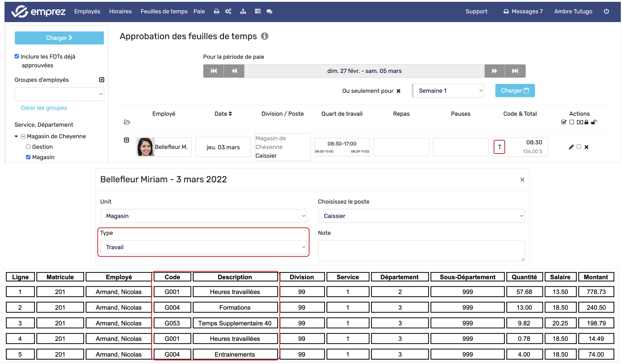
Task: Collapse the Magasin de Cheyenne tree node
Action: 16,136
